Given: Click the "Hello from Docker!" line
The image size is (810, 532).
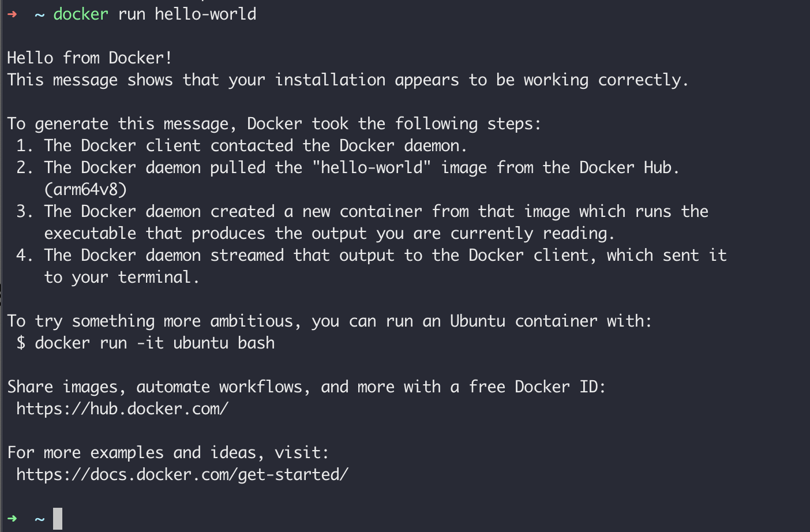Looking at the screenshot, I should pos(89,58).
